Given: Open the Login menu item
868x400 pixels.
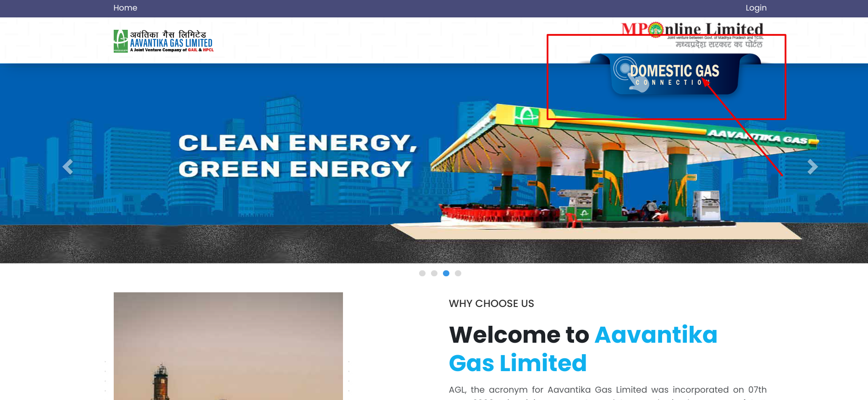Looking at the screenshot, I should point(756,8).
